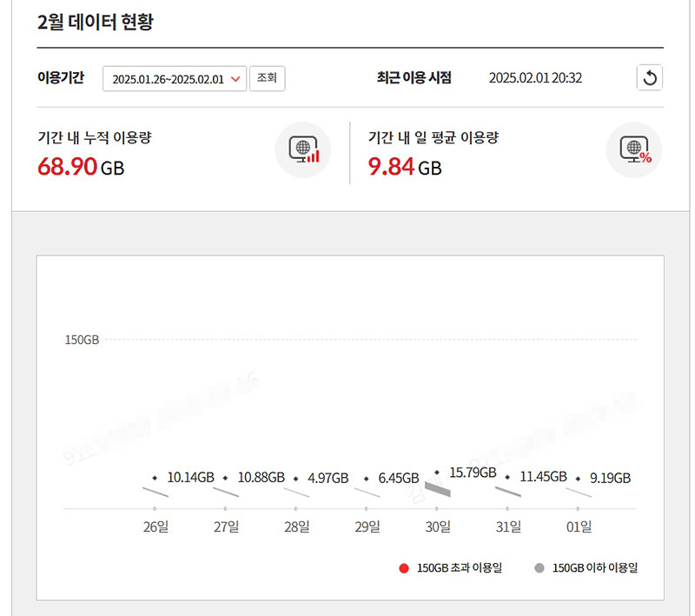Toggle the 27일 usage bar visibility

pyautogui.click(x=228, y=492)
